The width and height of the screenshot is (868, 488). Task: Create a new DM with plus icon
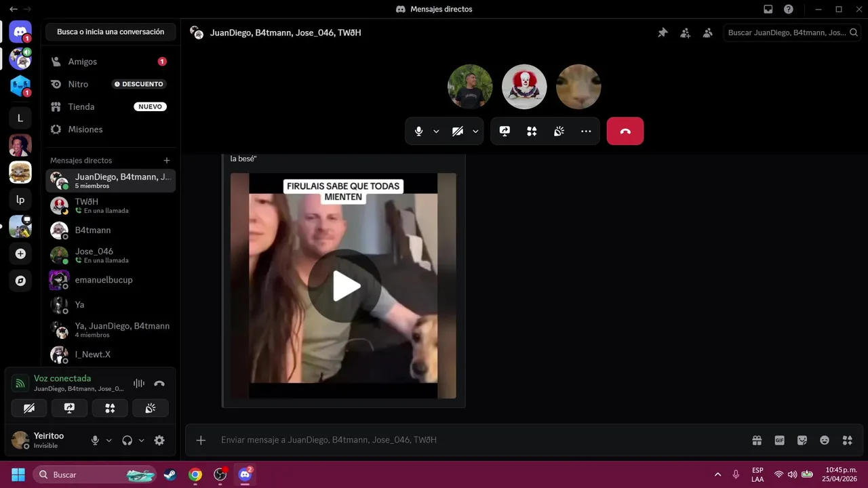pyautogui.click(x=167, y=161)
